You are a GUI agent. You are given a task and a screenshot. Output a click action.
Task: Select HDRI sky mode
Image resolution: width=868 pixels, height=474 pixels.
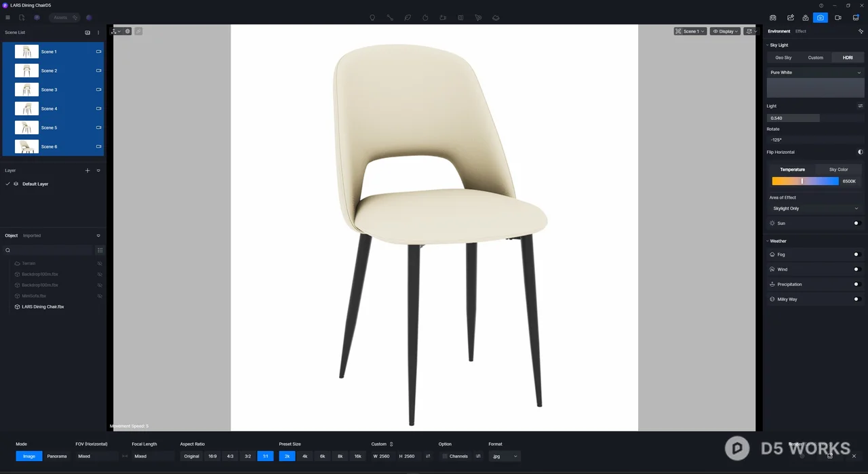pos(848,58)
